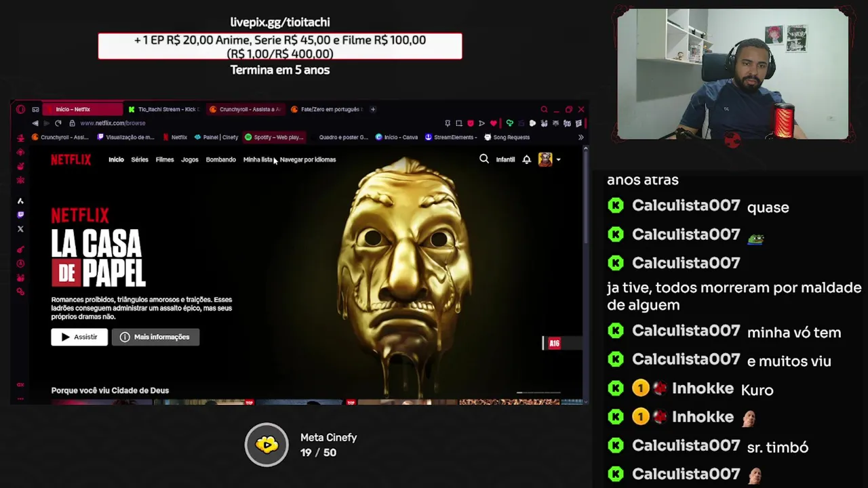Click Inhokke's 'Kuro' chat message

coord(757,390)
